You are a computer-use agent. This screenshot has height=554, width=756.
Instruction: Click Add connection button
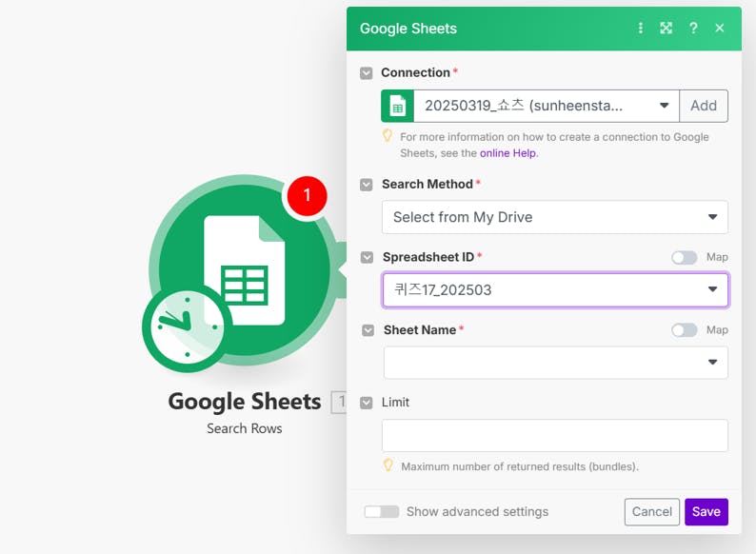[704, 106]
